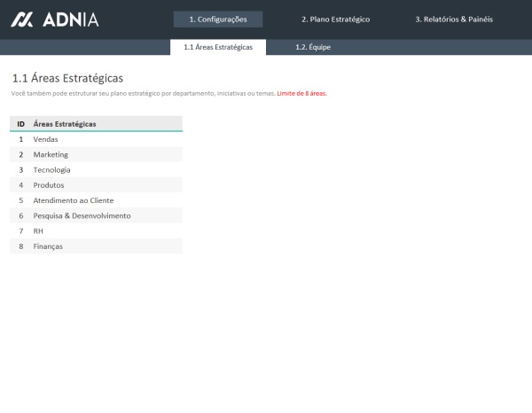Switch to 2. Plano Estratégico tab
The height and width of the screenshot is (413, 532).
pyautogui.click(x=335, y=19)
